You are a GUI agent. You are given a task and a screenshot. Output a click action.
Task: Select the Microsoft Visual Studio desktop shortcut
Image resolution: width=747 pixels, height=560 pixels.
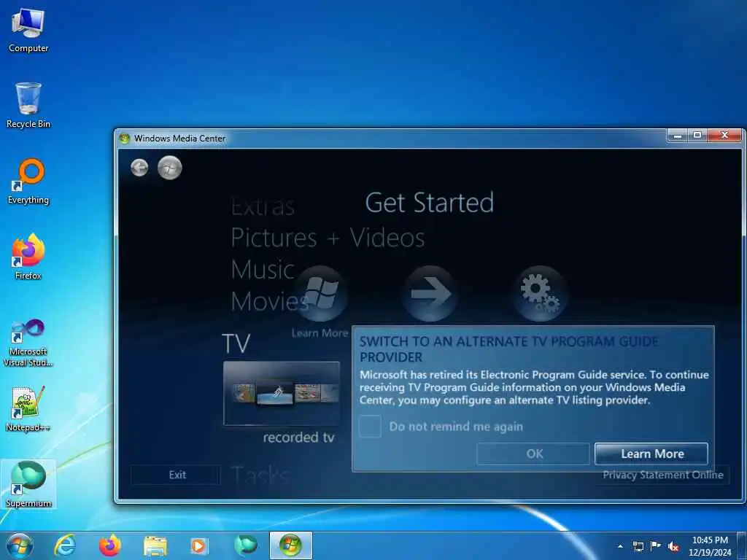[x=28, y=343]
